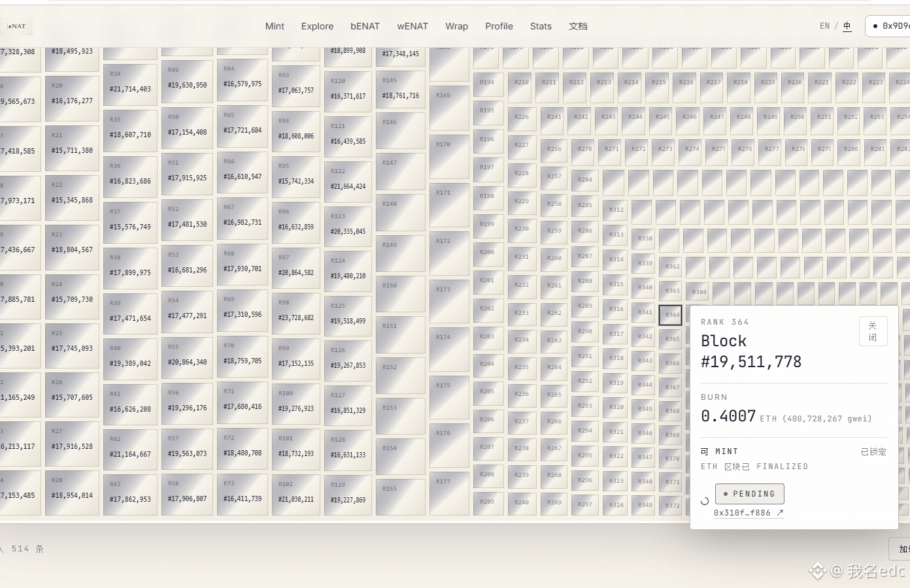Image resolution: width=910 pixels, height=588 pixels.
Task: Switch language to EN
Action: 824,26
